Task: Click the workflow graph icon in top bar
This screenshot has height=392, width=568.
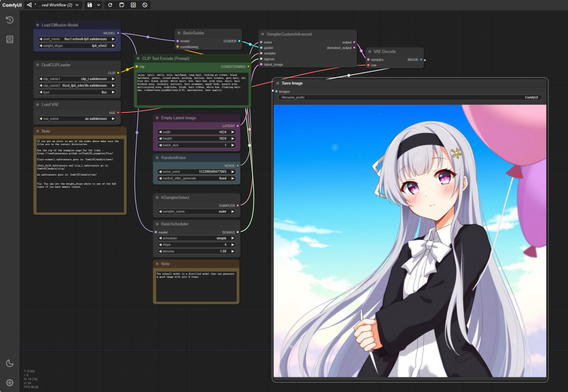Action: click(x=29, y=5)
